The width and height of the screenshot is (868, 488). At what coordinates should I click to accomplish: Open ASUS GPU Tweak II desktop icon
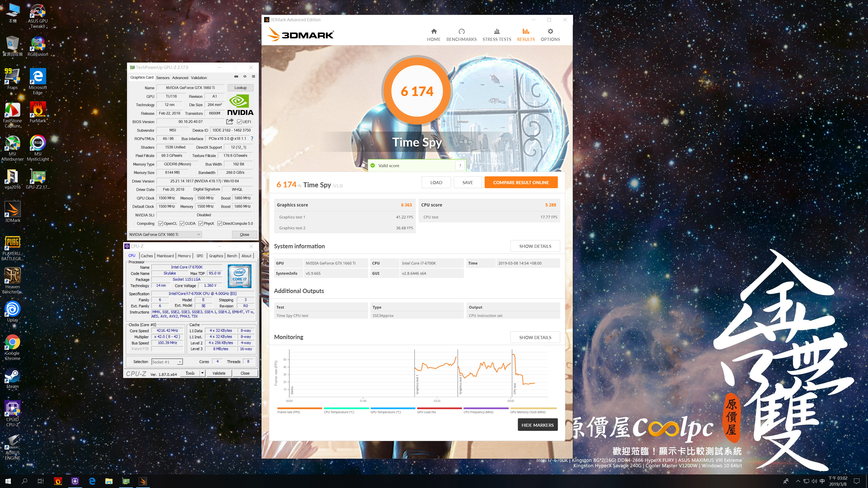click(38, 16)
